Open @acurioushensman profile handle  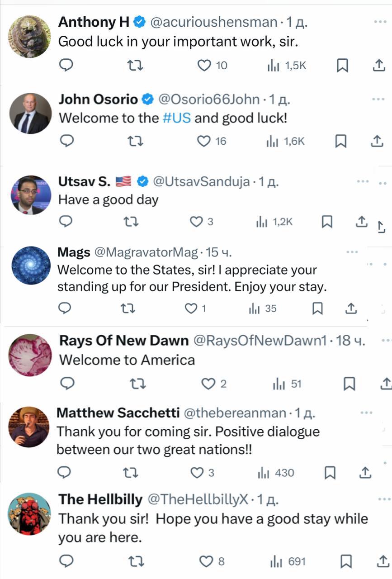(x=213, y=21)
